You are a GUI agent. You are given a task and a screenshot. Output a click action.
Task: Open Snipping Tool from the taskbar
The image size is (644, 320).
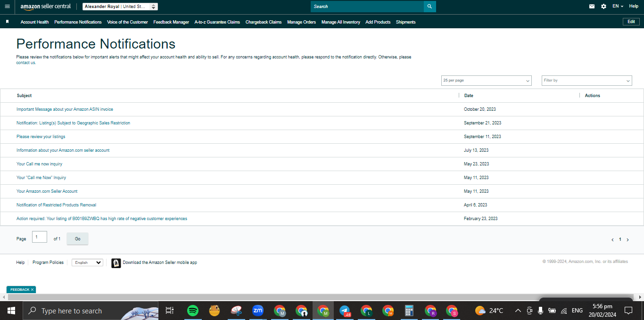236,311
